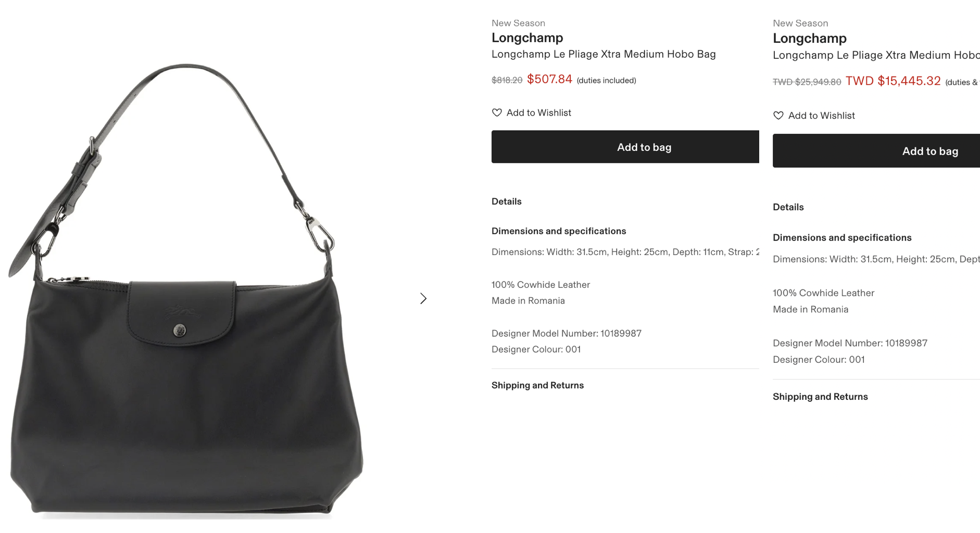Viewport: 980px width, 533px height.
Task: Click the next image arrow chevron
Action: click(423, 298)
